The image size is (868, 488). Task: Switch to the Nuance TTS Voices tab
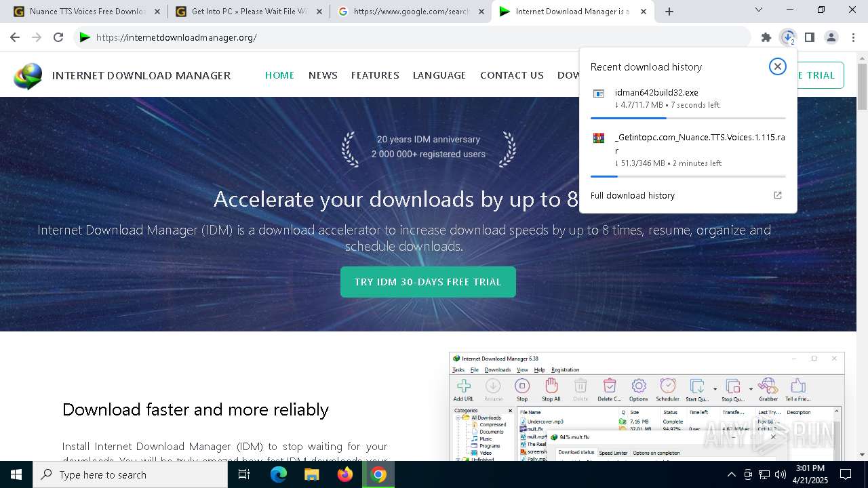[x=86, y=12]
